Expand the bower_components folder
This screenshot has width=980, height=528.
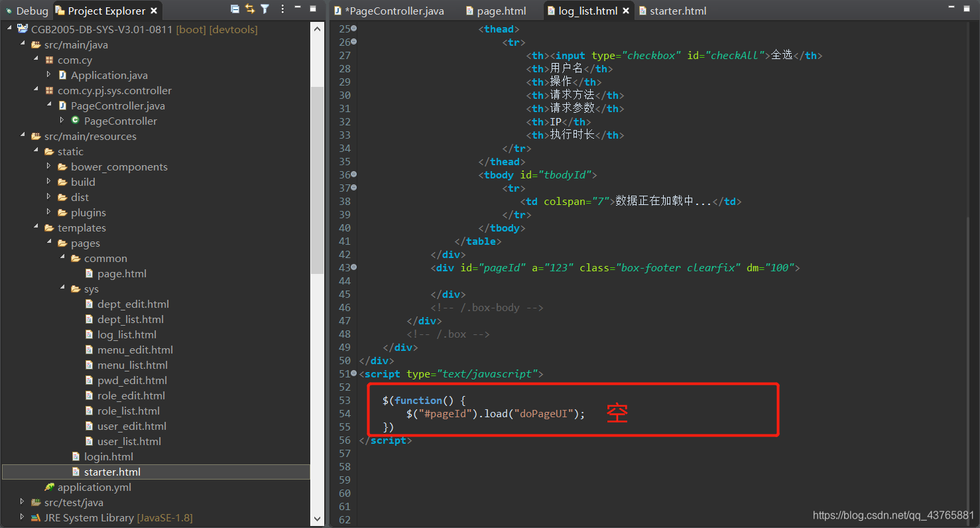tap(48, 166)
